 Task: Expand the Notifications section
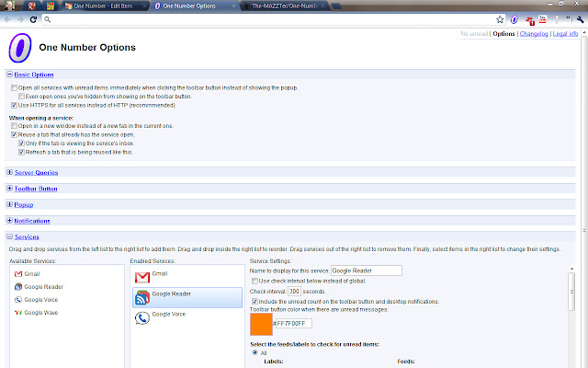point(10,221)
